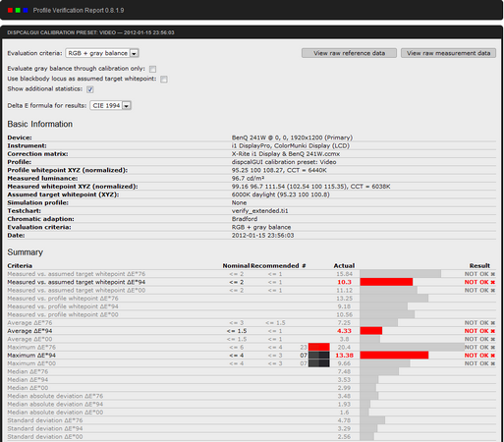Click View raw measurement data button

(x=448, y=53)
